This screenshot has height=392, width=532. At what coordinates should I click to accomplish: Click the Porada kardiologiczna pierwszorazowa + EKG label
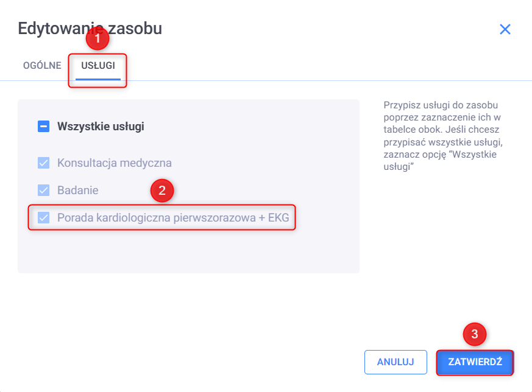click(173, 217)
